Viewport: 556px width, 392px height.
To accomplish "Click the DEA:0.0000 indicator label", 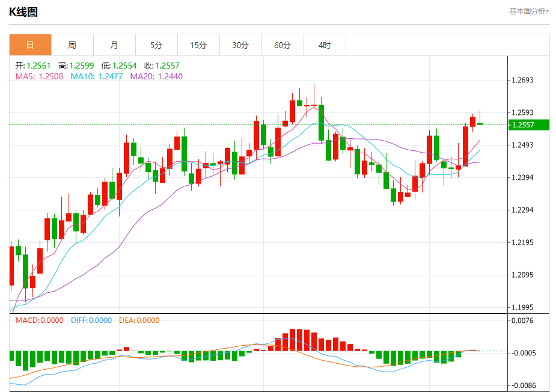I will pos(139,320).
